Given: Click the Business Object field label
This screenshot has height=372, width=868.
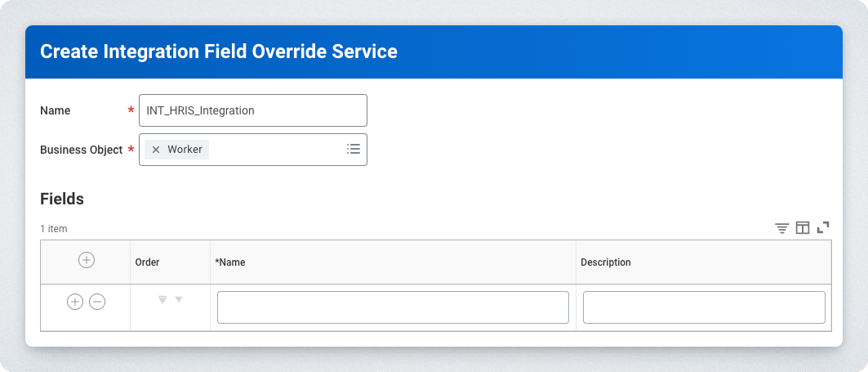Looking at the screenshot, I should pos(81,150).
